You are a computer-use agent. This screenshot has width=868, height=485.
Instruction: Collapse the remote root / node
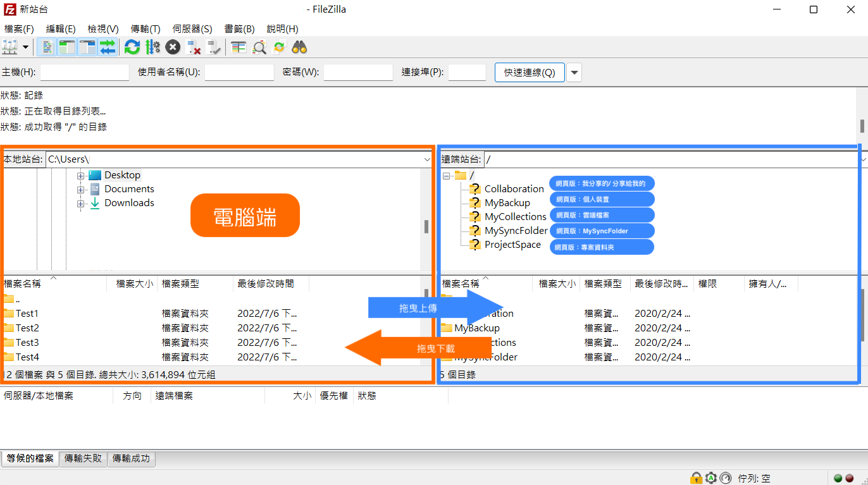click(447, 175)
